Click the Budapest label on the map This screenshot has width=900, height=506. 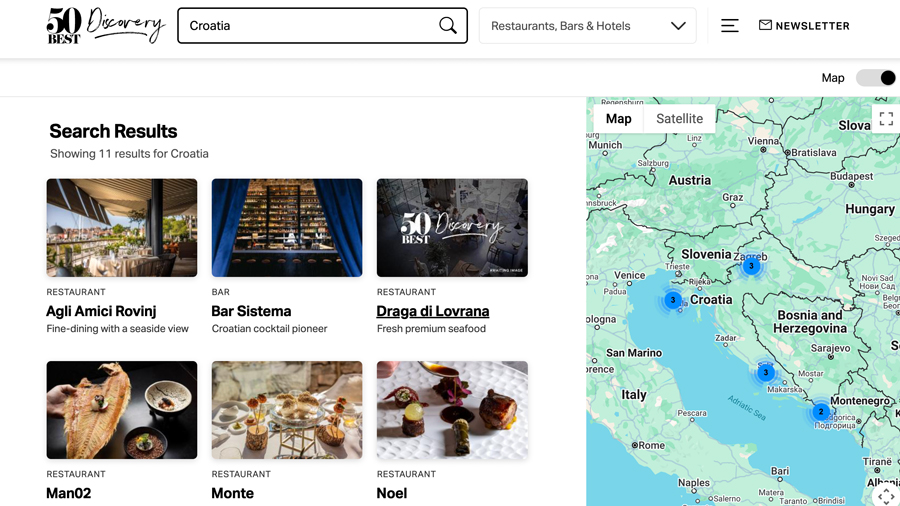coord(851,176)
